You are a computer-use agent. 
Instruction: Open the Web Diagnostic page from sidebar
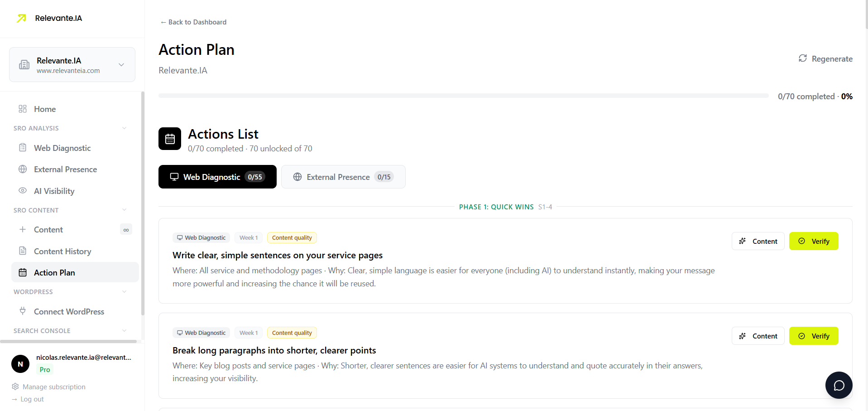[x=62, y=148]
